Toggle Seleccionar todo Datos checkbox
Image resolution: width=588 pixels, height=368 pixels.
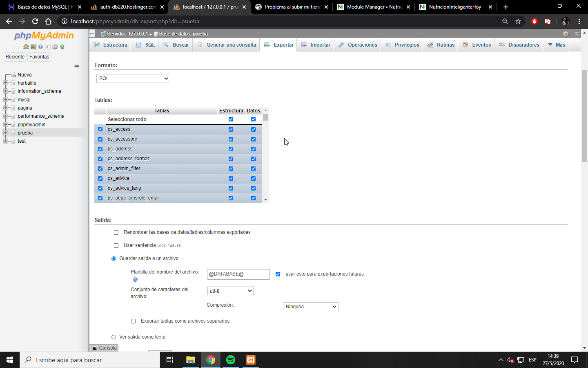tap(254, 119)
